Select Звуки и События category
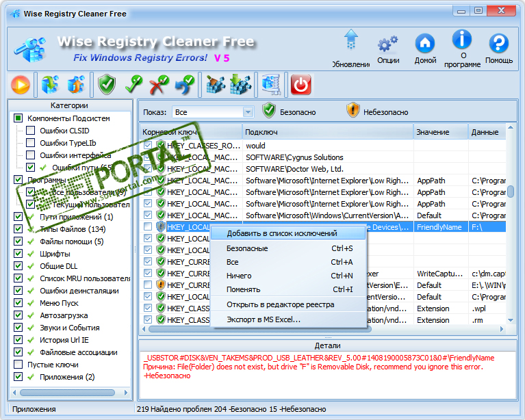The image size is (525, 420). [x=70, y=328]
